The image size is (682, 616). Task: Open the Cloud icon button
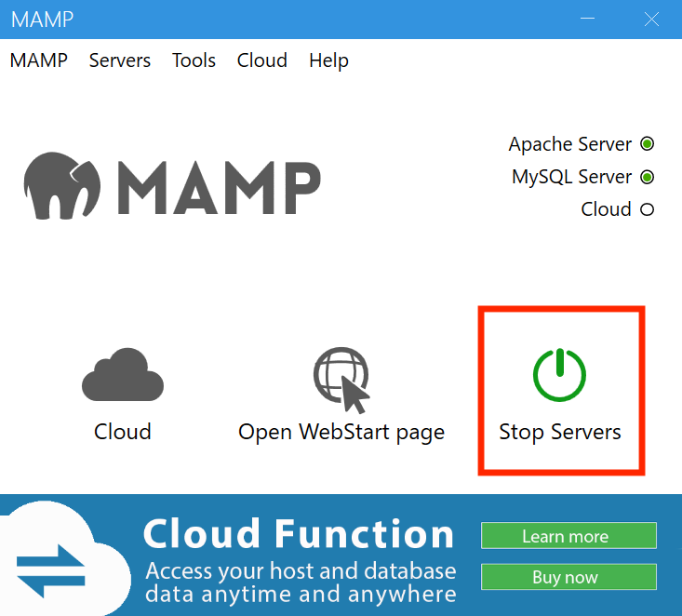click(x=123, y=374)
